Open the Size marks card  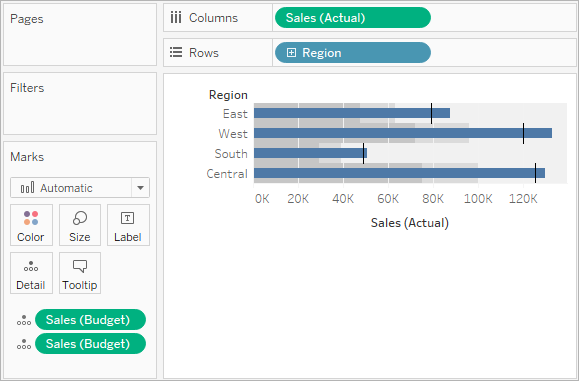coord(80,225)
